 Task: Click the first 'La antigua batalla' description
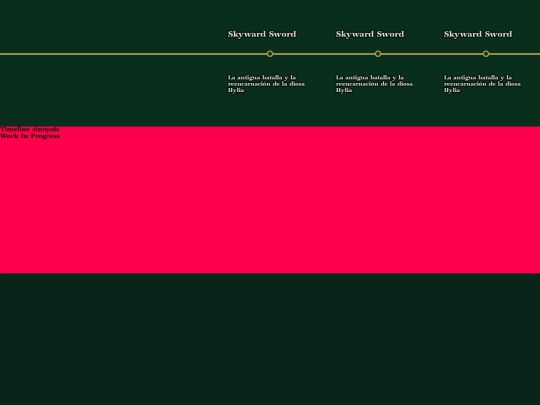pos(266,84)
